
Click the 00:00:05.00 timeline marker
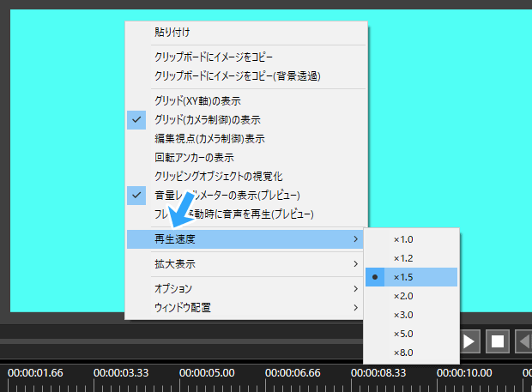click(207, 373)
